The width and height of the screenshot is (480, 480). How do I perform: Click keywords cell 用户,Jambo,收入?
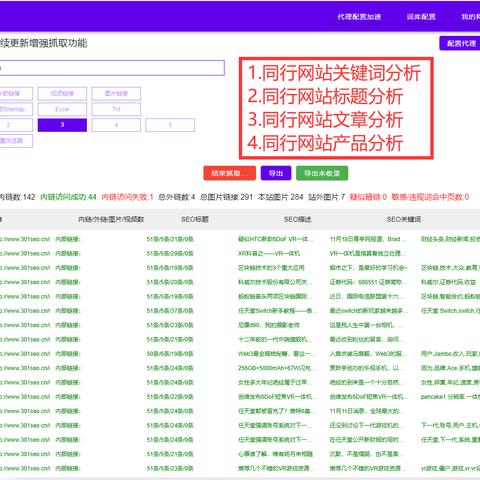coord(450,354)
